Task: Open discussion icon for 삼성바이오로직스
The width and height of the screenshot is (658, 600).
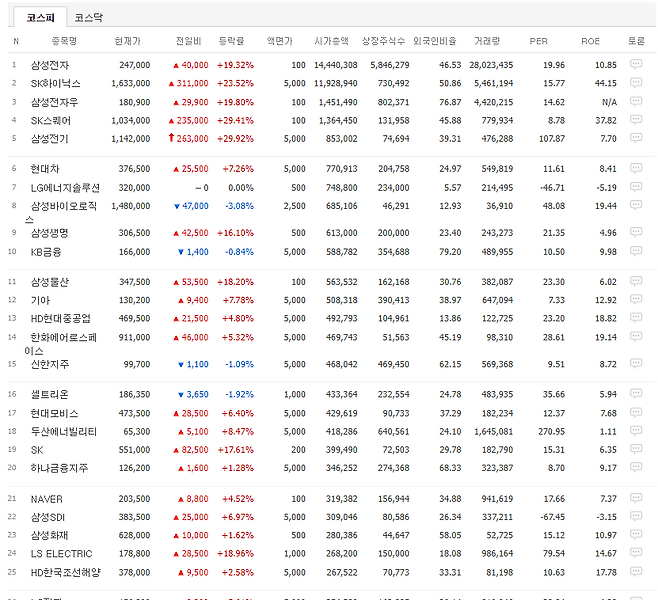Action: point(636,205)
